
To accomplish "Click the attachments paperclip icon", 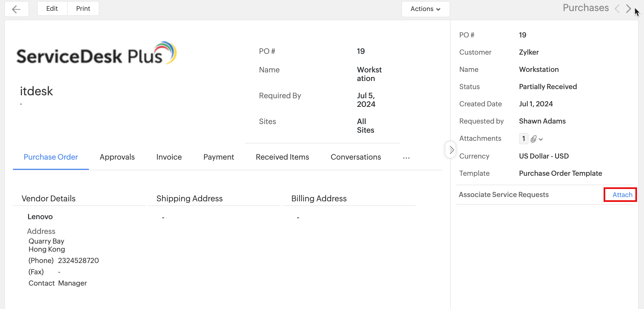I will (534, 139).
